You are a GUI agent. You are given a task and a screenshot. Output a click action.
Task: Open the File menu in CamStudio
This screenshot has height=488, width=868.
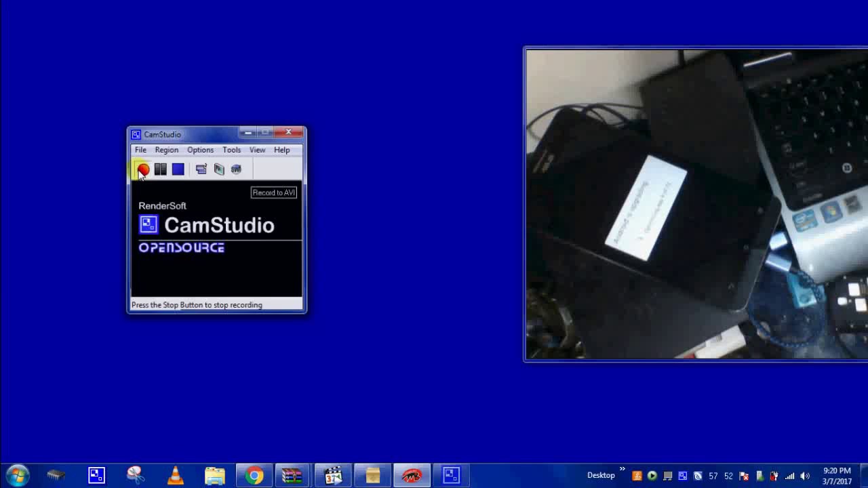pos(140,150)
